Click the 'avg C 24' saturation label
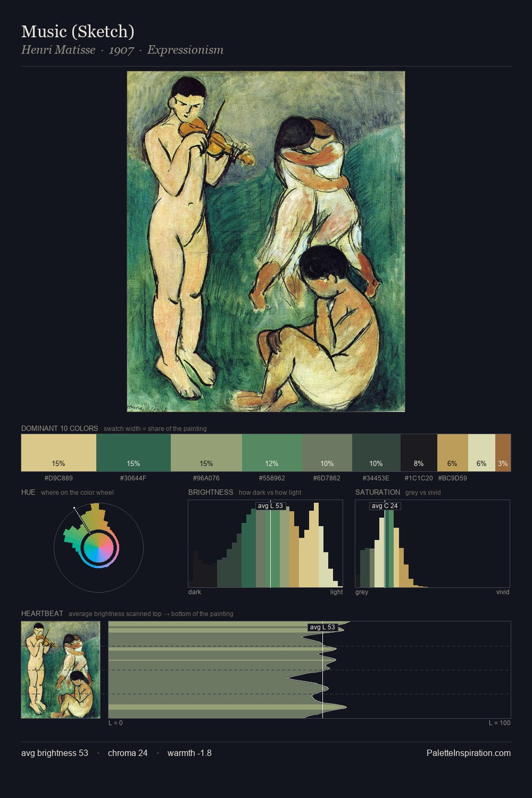Screen dimensions: 532x798 coord(385,506)
